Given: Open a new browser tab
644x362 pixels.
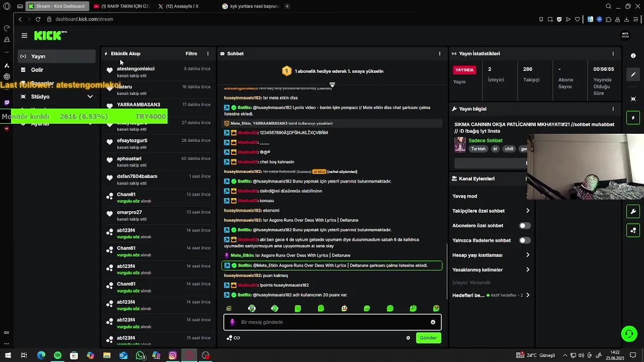Looking at the screenshot, I should (x=287, y=7).
